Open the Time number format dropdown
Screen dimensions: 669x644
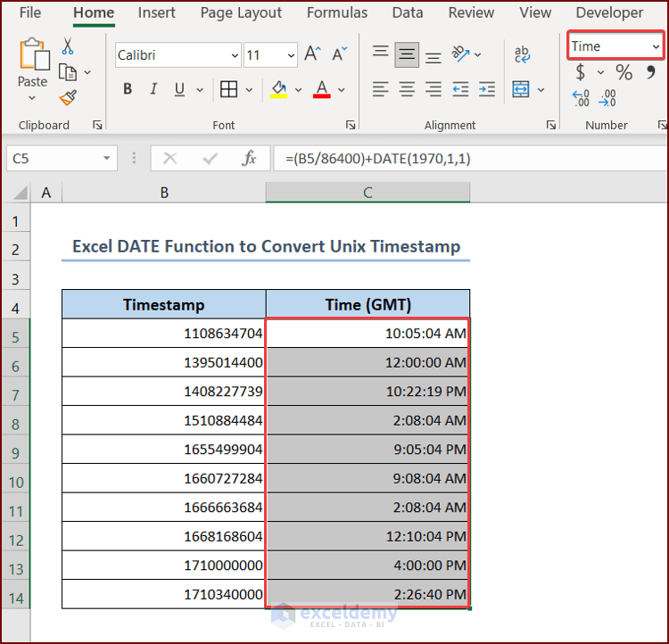click(x=656, y=46)
